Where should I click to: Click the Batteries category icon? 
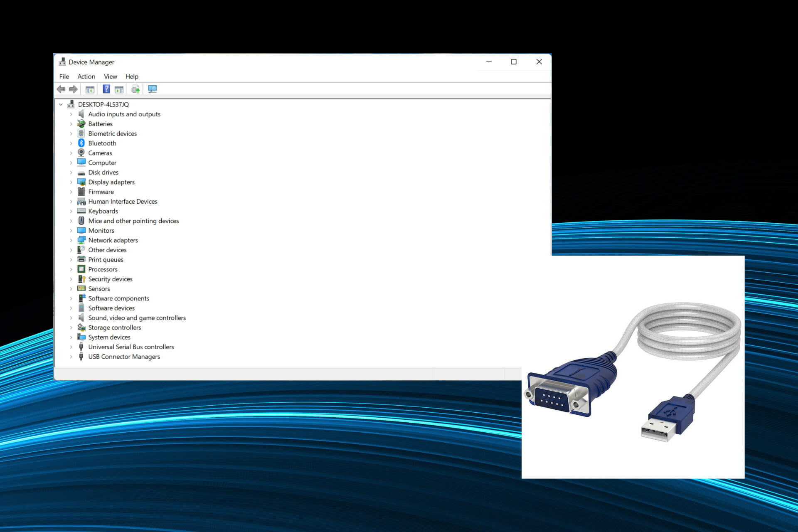[81, 123]
